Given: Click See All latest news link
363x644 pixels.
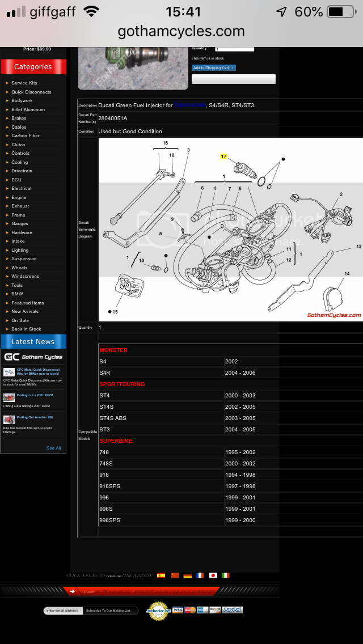Looking at the screenshot, I should point(53,448).
